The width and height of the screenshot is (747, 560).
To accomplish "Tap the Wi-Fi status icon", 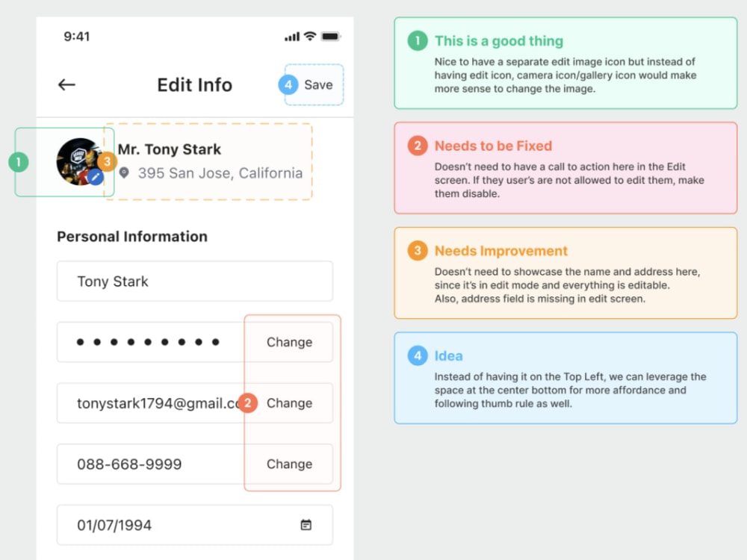I will 310,36.
